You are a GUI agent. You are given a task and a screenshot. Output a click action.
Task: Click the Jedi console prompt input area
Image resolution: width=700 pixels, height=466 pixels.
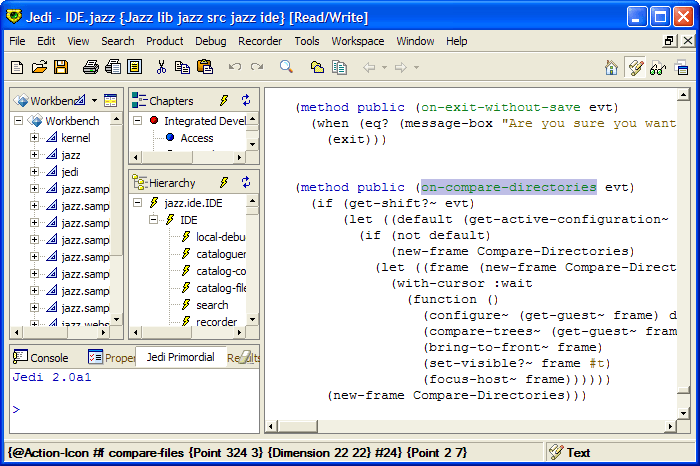134,409
